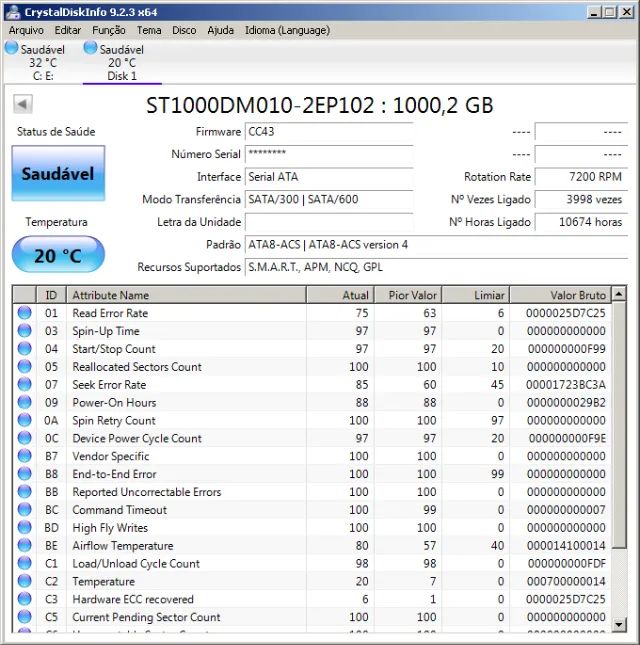Click status icon for Spin-Up Time
Viewport: 640px width, 645px height.
(x=25, y=331)
